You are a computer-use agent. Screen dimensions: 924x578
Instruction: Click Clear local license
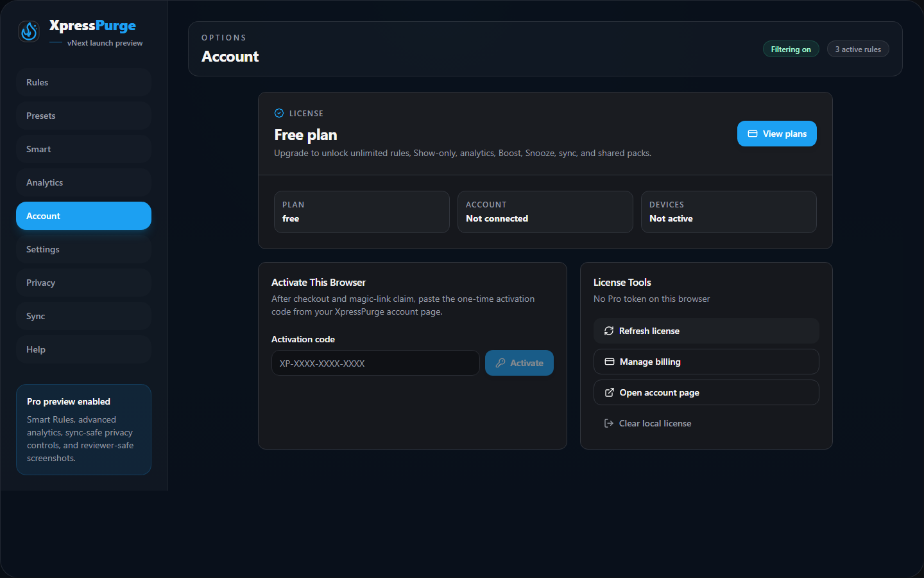(x=706, y=423)
